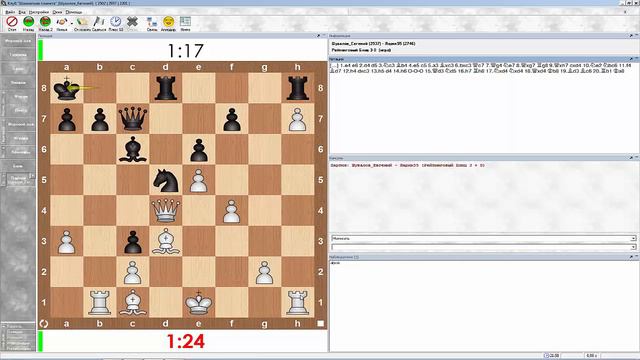The image size is (640, 360).
Task: Select the black pawn on c3
Action: (133, 241)
